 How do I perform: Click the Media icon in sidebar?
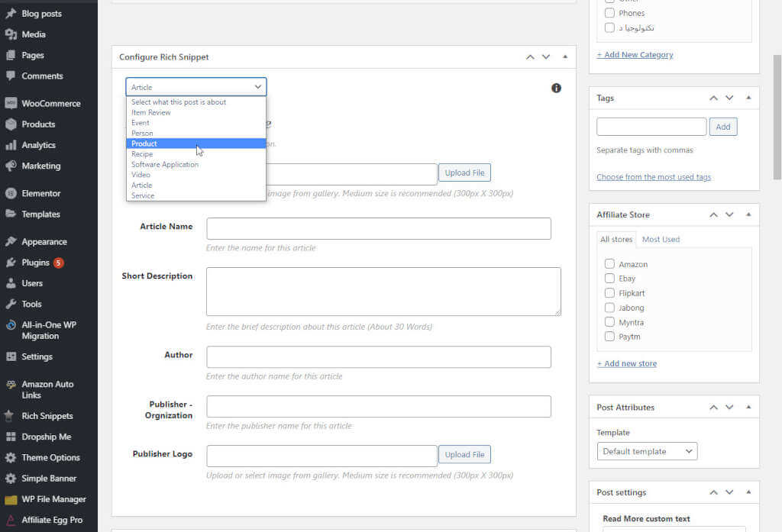[11, 34]
